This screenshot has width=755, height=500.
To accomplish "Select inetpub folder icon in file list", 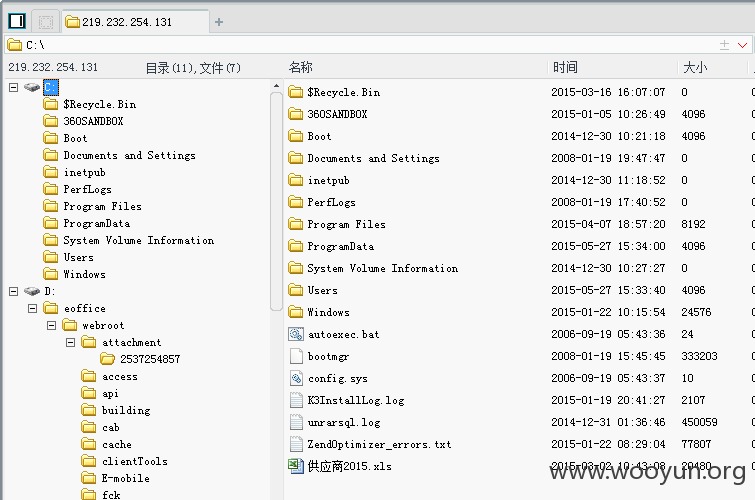I will [296, 180].
